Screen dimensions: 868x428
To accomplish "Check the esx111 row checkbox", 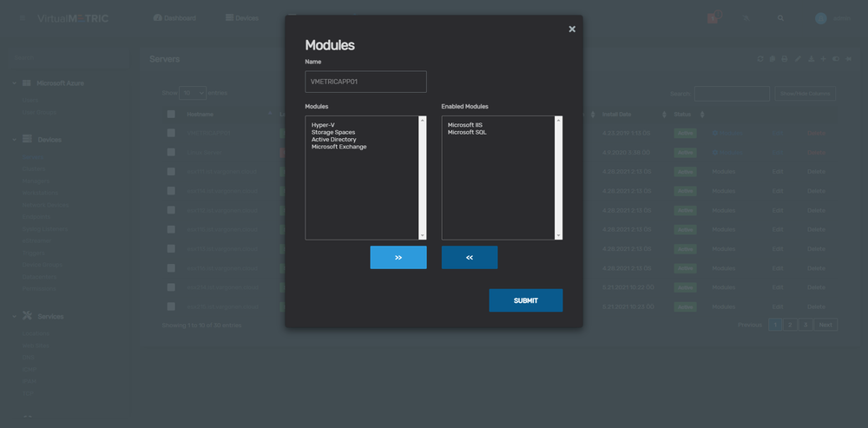I will coord(171,172).
